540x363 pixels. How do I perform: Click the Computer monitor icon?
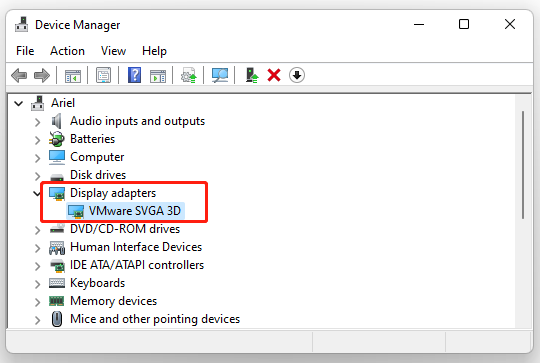[x=56, y=157]
